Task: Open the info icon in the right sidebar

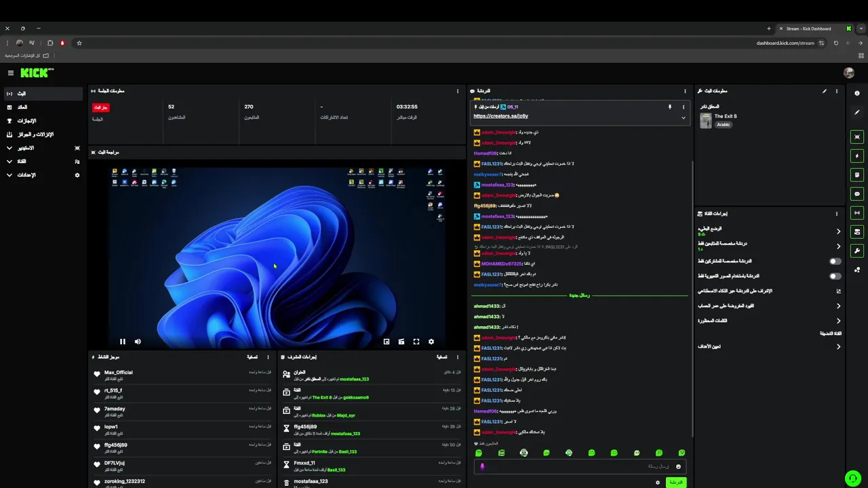Action: [857, 94]
